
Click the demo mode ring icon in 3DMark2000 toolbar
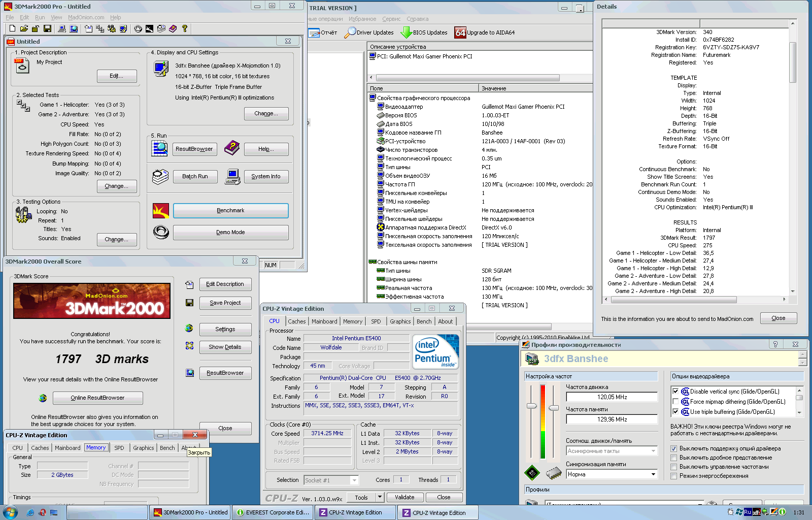[138, 29]
